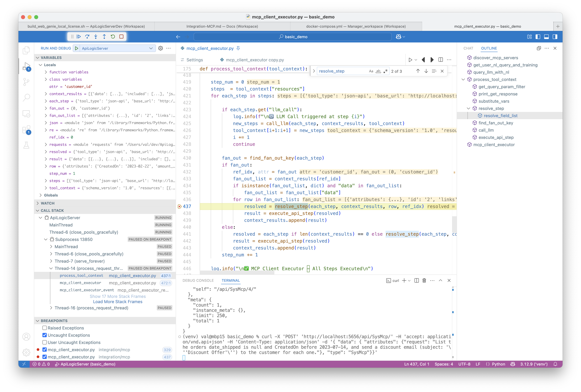Toggle Match Case in find widget
Screen dimensions: 581x392
coord(371,71)
